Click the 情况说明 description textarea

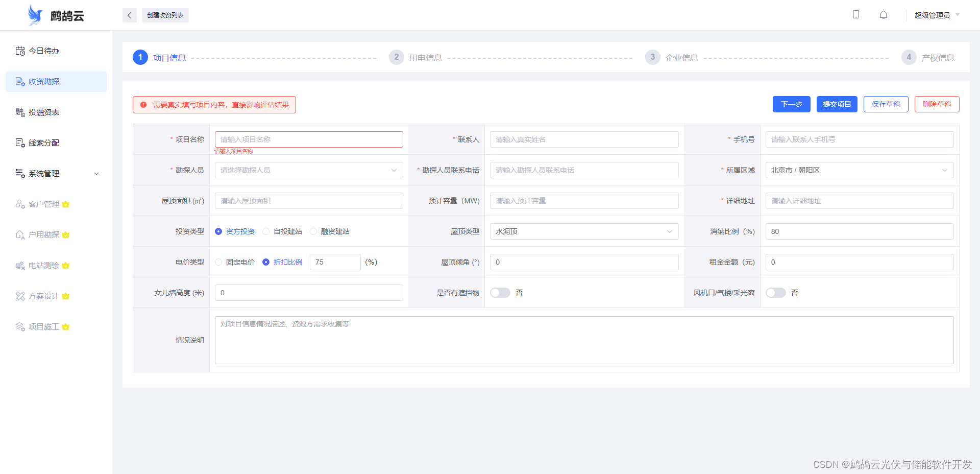(584, 340)
